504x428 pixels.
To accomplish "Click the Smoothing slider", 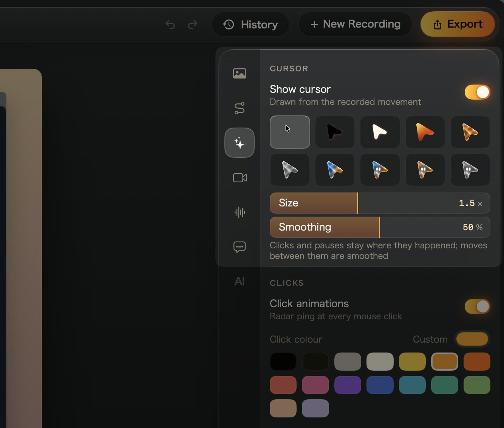I will (380, 227).
